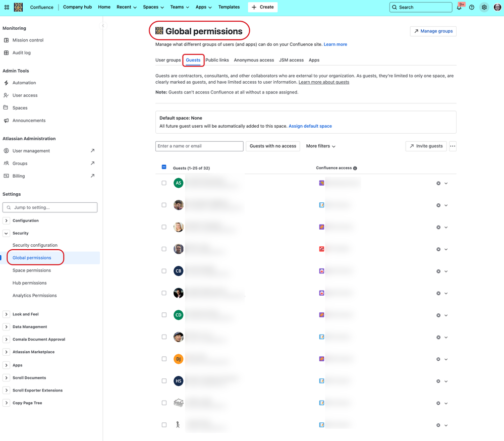Select checkbox for the papers avatar guest
This screenshot has height=441, width=504.
pos(164,403)
